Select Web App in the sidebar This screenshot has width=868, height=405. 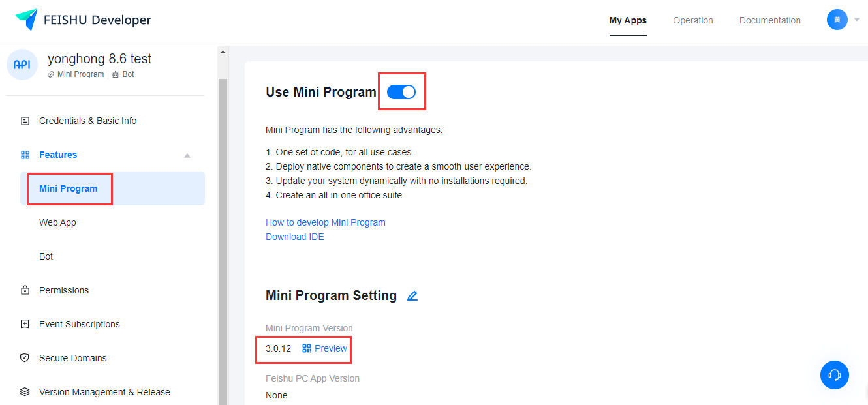point(57,222)
